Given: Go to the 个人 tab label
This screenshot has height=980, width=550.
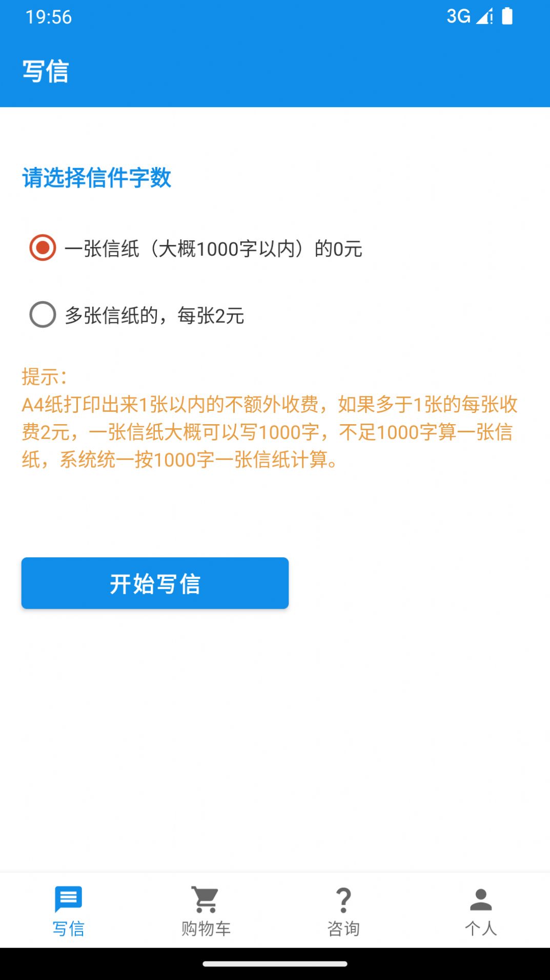Looking at the screenshot, I should tap(481, 928).
